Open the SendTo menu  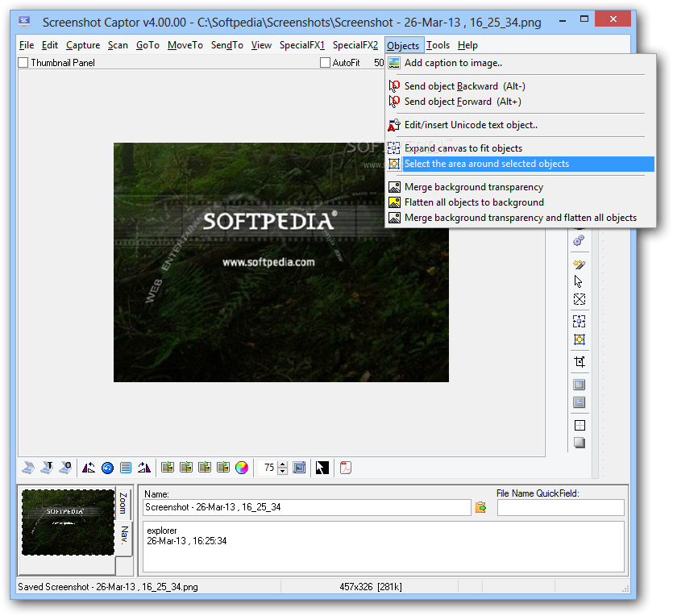pos(227,45)
